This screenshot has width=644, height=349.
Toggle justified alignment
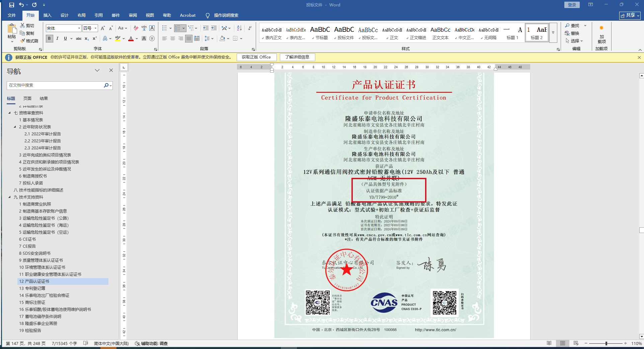coord(189,38)
